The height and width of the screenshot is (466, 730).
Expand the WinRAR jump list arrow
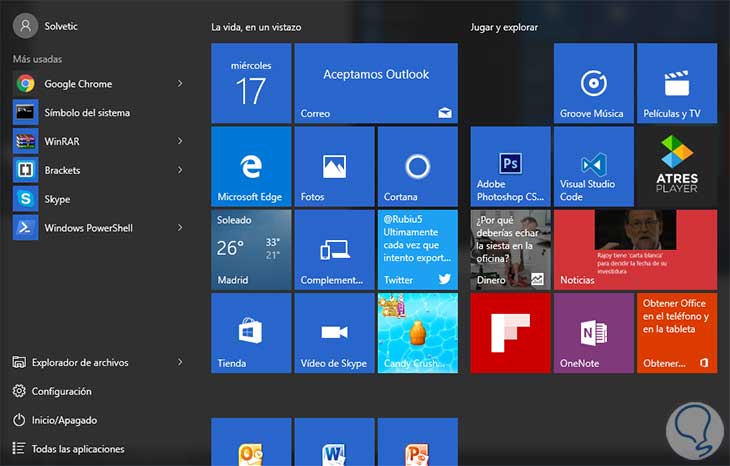[180, 141]
